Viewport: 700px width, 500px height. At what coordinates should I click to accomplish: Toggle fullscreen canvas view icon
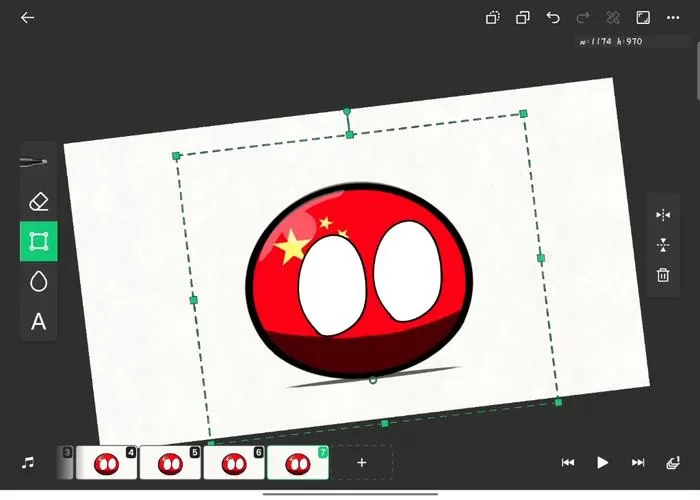tap(643, 18)
